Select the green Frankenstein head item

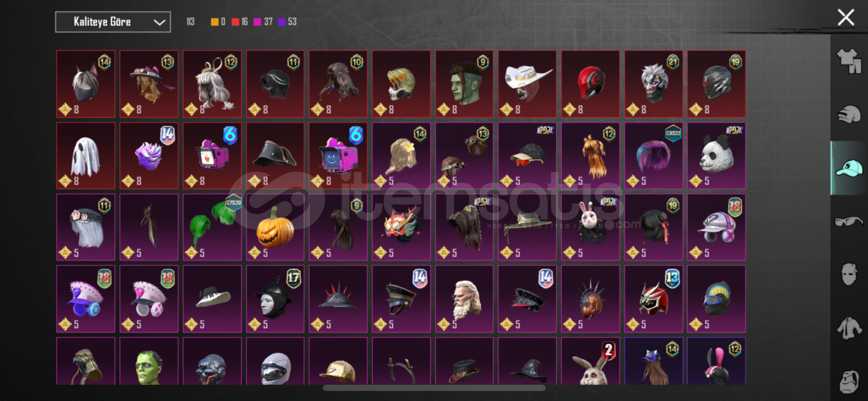149,361
